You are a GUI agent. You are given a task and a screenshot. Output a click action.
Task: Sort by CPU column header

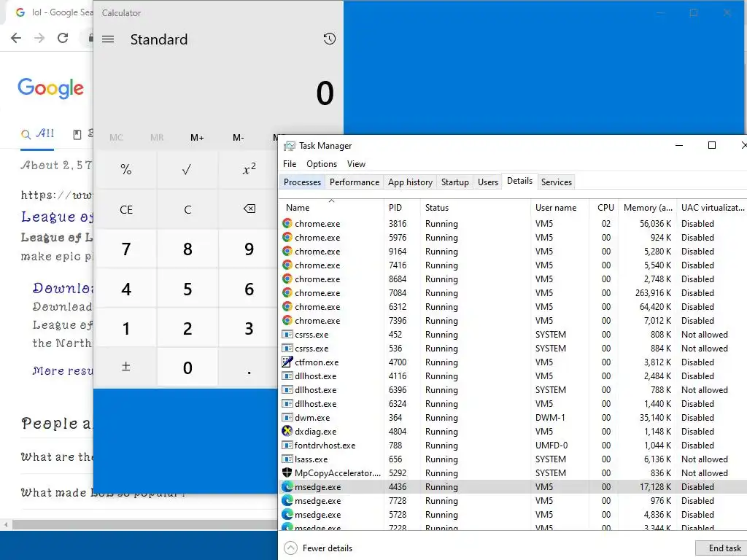tap(603, 208)
